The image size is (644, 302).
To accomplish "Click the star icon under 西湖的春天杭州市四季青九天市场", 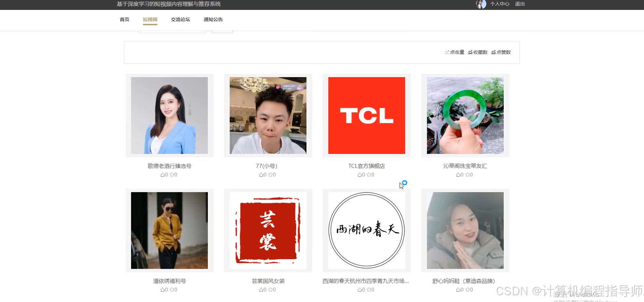I will (369, 290).
